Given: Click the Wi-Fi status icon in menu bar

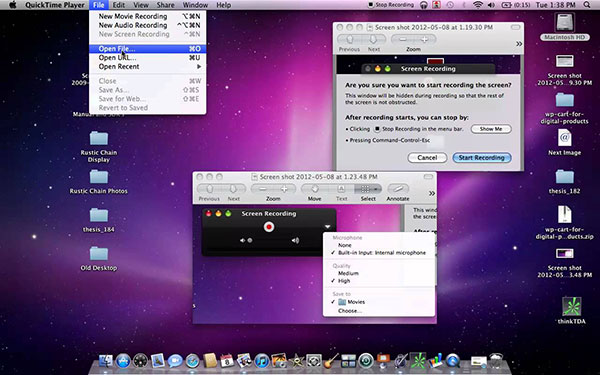Looking at the screenshot, I should click(477, 5).
